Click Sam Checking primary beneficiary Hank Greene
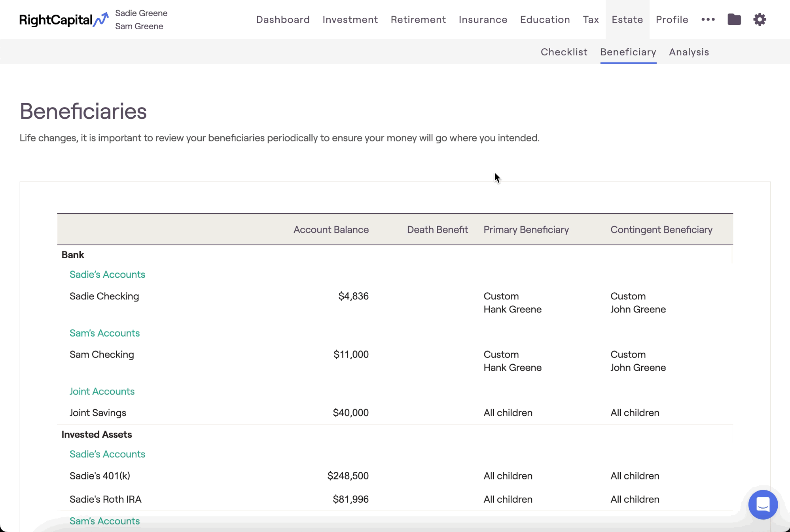Viewport: 790px width, 532px height. tap(512, 367)
